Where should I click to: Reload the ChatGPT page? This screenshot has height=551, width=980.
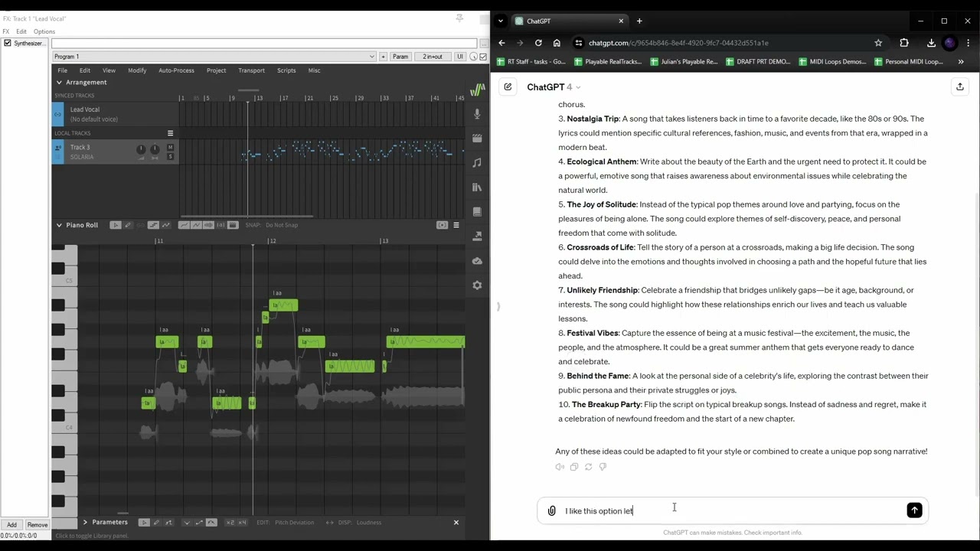(x=538, y=43)
